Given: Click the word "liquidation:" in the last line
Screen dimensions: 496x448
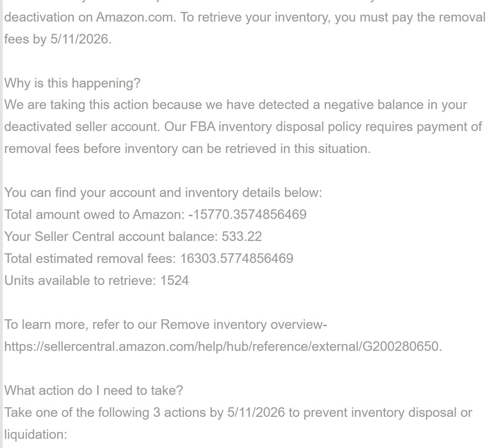Looking at the screenshot, I should click(x=35, y=435).
